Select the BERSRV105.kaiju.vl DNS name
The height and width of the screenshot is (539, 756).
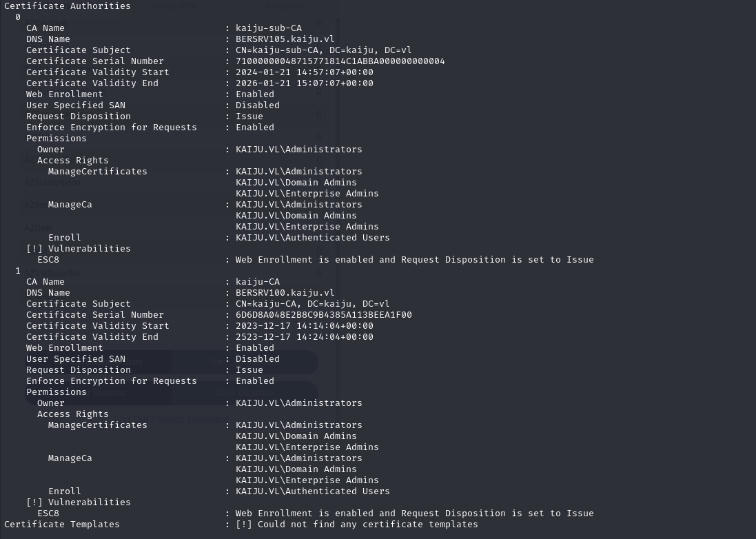tap(285, 39)
